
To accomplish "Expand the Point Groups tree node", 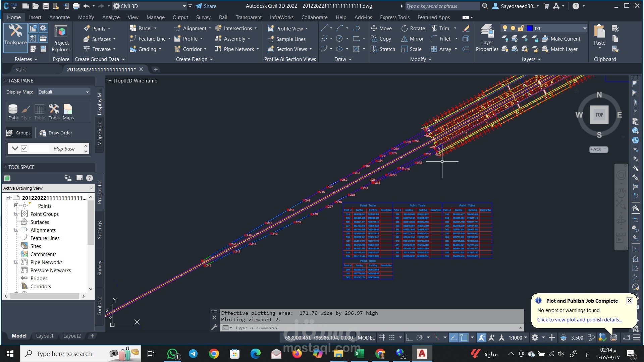I will pyautogui.click(x=16, y=214).
